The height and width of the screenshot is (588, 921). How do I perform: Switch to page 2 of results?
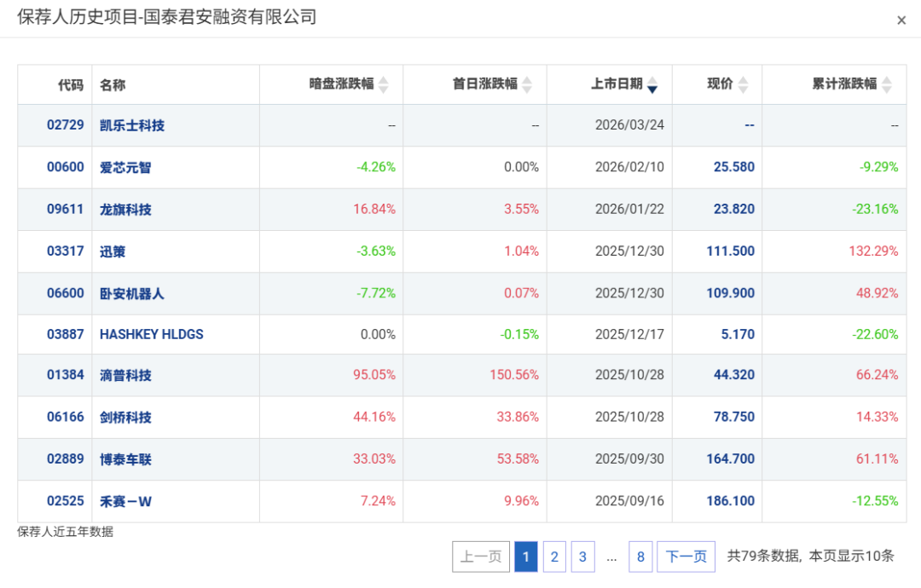click(x=554, y=556)
